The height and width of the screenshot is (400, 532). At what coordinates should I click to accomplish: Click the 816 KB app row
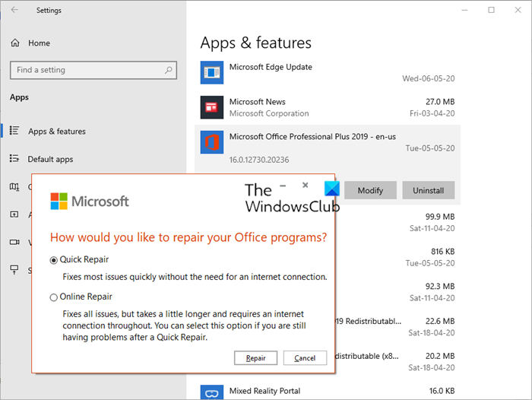[x=397, y=257]
